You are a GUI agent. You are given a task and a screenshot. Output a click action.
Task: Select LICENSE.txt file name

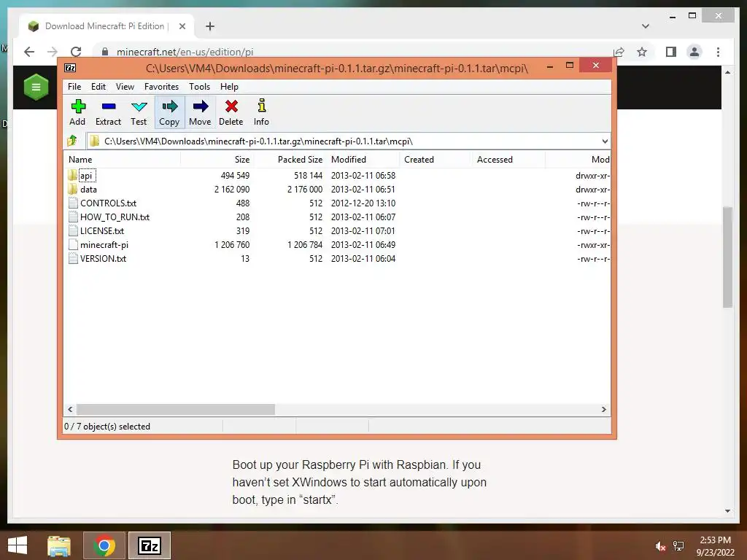coord(102,231)
